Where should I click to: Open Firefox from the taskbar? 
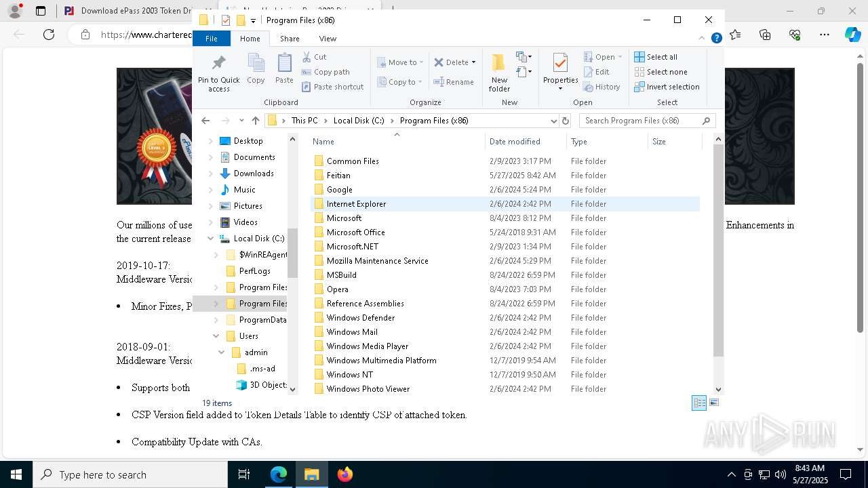pos(344,474)
